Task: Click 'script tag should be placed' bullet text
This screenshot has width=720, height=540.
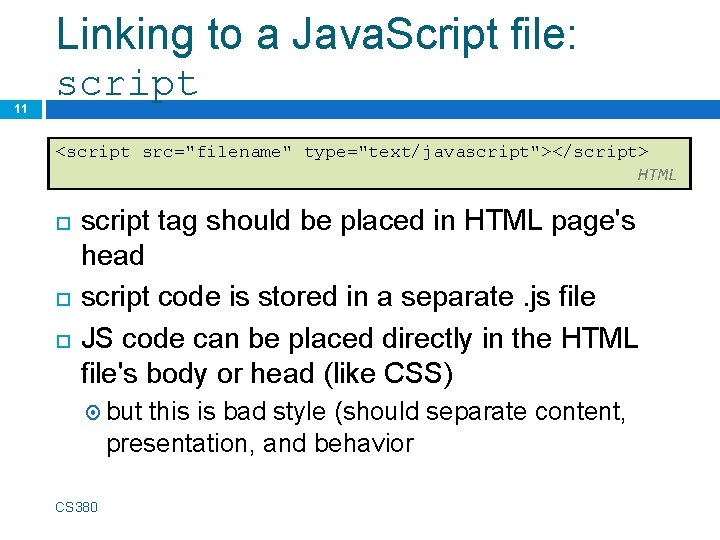Action: pos(358,238)
